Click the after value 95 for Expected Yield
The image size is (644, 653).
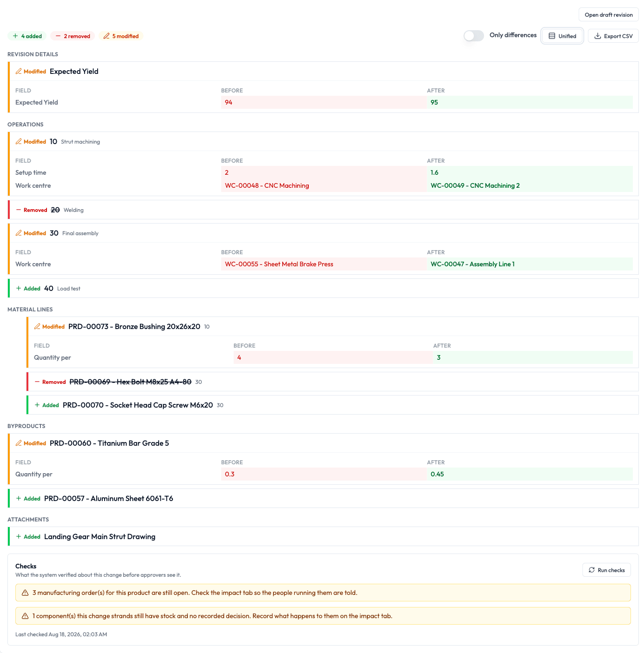point(530,102)
